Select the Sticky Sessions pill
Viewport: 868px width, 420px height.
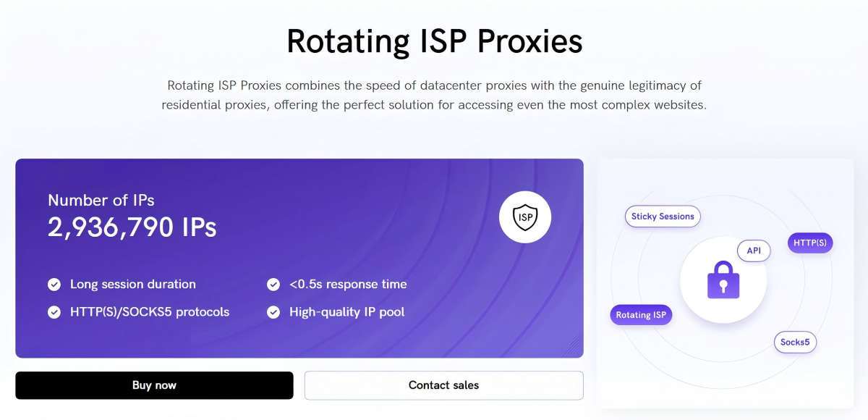[x=663, y=217]
